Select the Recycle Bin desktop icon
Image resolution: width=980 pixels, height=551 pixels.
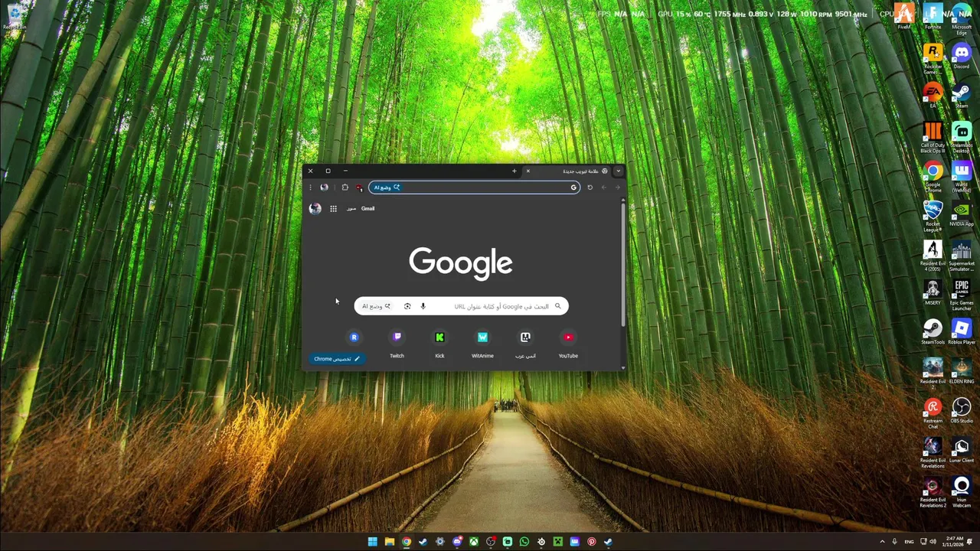(x=14, y=17)
